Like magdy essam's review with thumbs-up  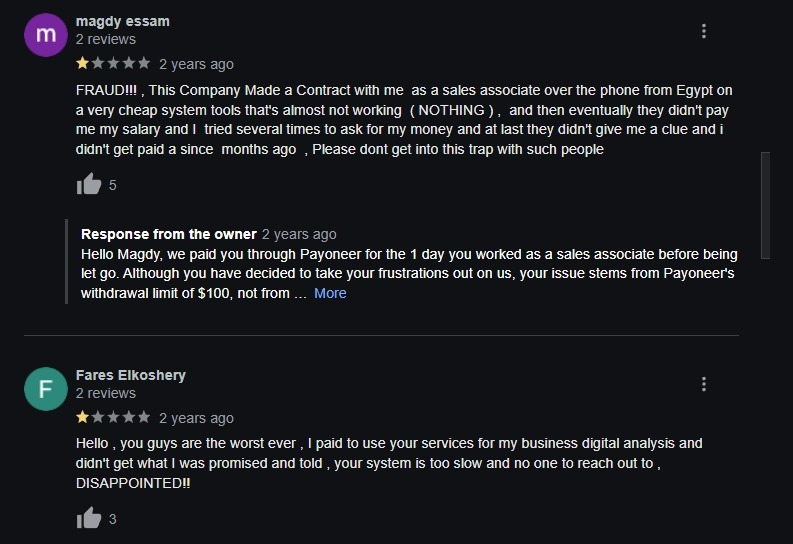coord(89,185)
